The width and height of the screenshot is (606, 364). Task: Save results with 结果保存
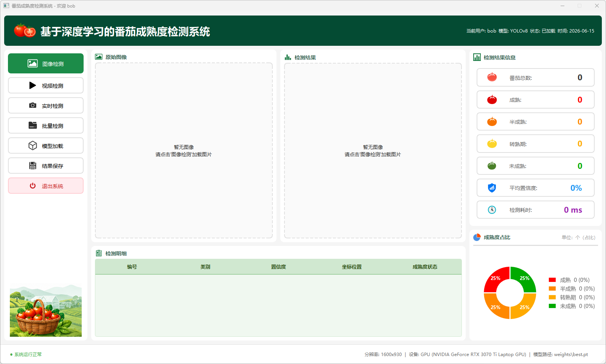[46, 166]
